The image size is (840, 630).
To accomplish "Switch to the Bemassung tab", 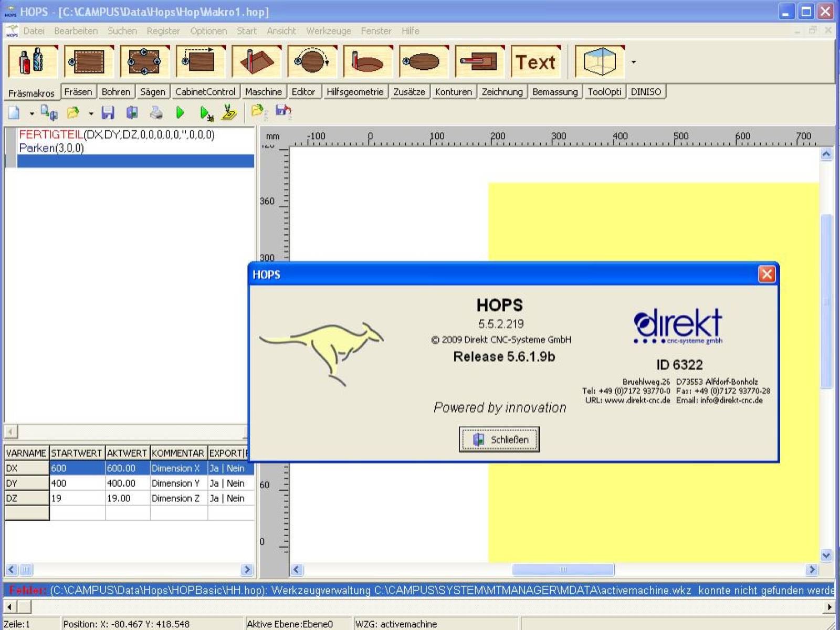I will coord(555,92).
